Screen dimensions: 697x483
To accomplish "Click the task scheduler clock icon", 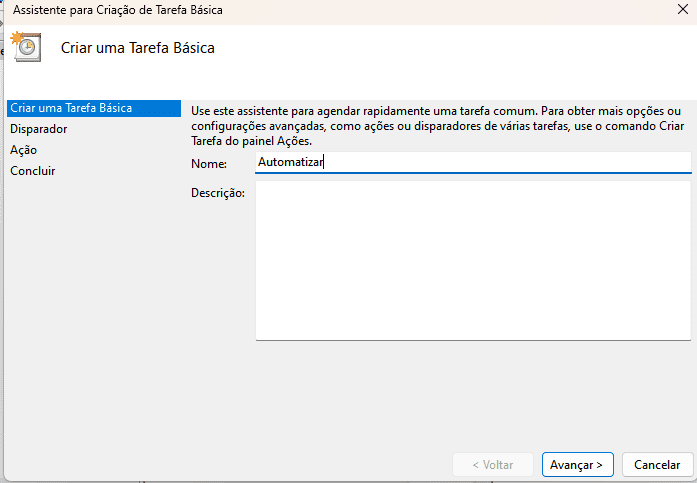I will click(26, 46).
